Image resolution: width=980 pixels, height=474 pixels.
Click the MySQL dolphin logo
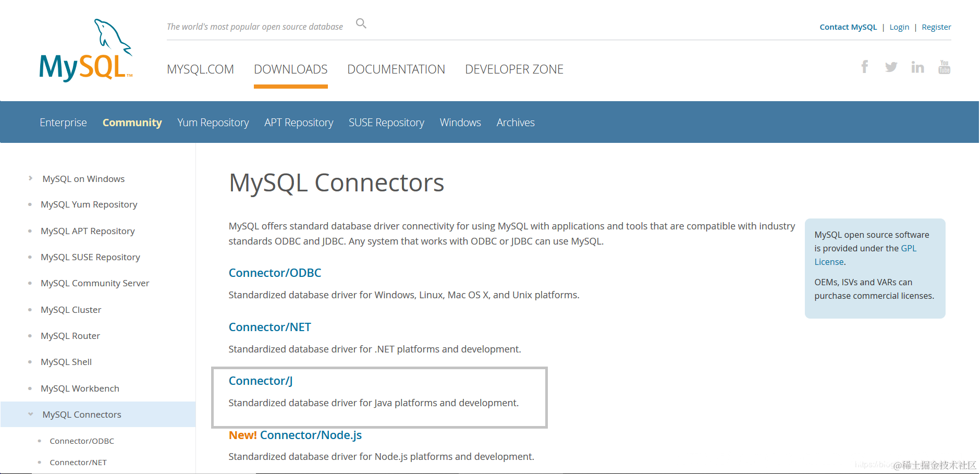pos(86,51)
